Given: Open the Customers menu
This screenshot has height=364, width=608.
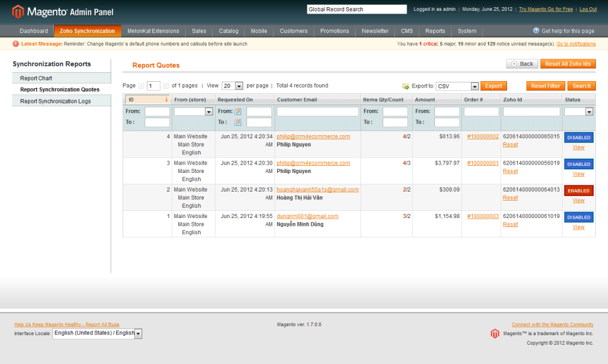Looking at the screenshot, I should coord(294,31).
